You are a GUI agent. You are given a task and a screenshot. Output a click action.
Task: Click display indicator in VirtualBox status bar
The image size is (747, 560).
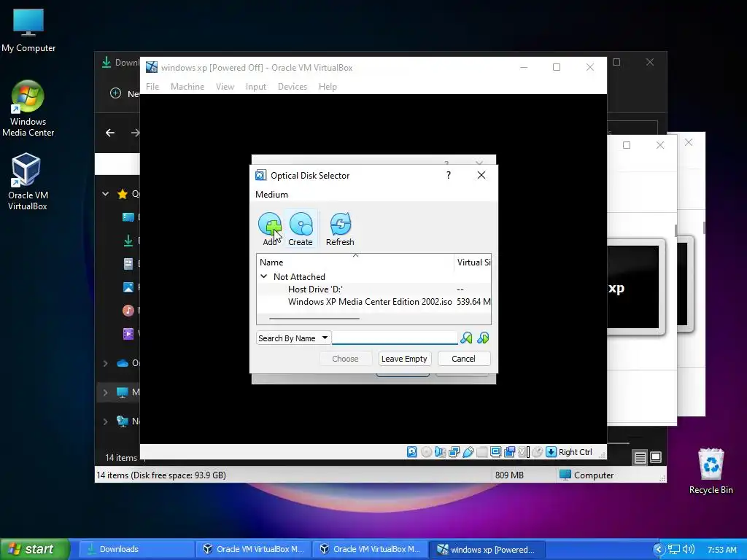coord(495,452)
